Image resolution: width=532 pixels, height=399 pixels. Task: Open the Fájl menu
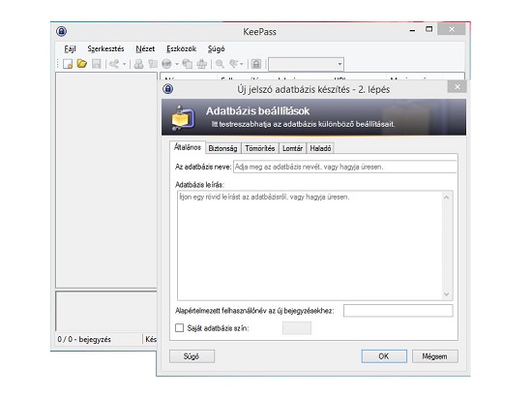coord(71,48)
